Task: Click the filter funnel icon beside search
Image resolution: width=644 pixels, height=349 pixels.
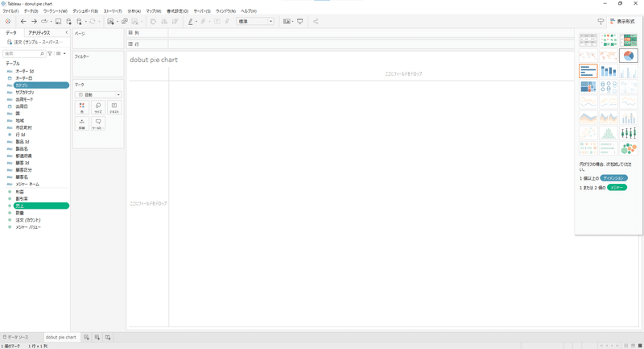Action: pyautogui.click(x=50, y=53)
